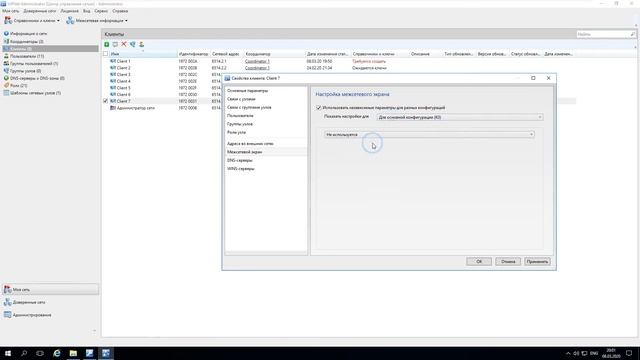Image resolution: width=640 pixels, height=360 pixels.
Task: Click Требуется создать status text
Action: pyautogui.click(x=369, y=61)
